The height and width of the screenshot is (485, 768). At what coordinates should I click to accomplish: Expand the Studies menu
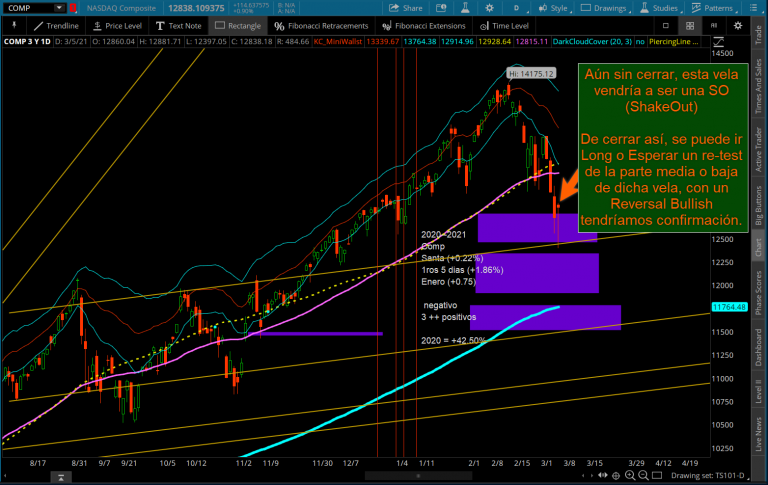(660, 8)
